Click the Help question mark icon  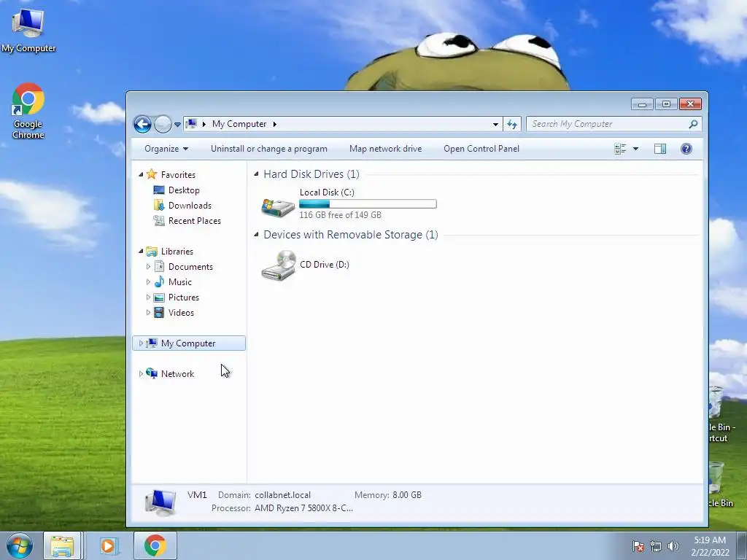click(x=686, y=149)
